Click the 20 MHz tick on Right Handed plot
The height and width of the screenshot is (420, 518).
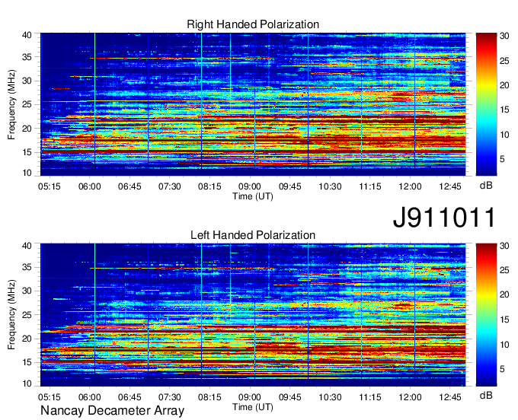(27, 129)
